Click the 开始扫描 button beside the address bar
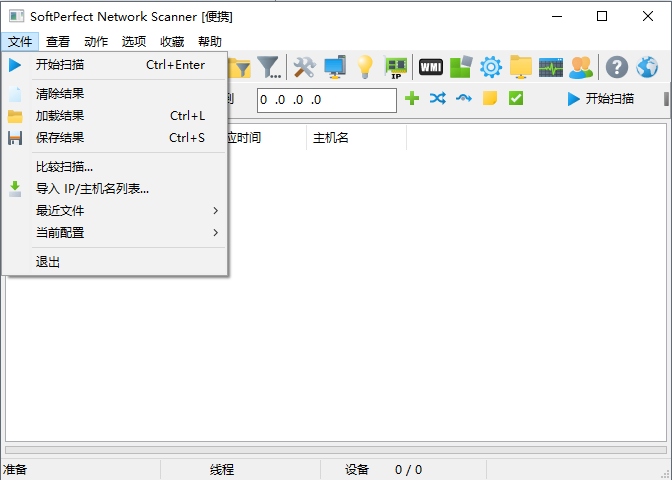This screenshot has width=672, height=480. (x=600, y=99)
